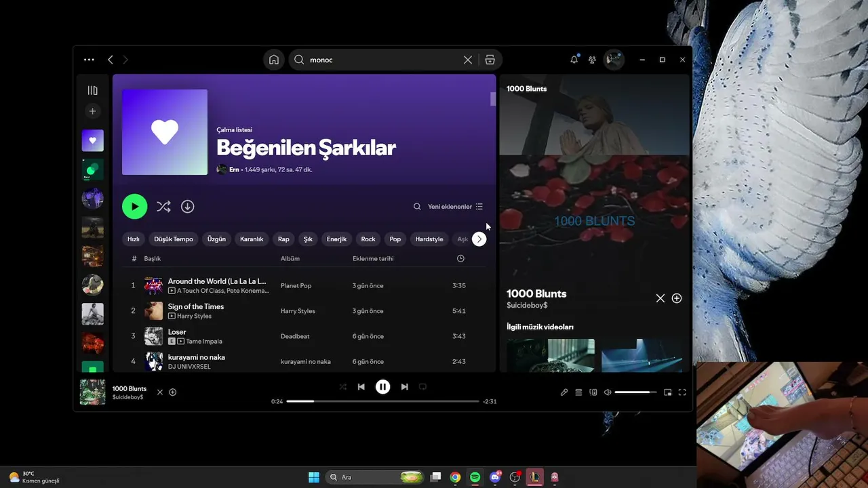Open the 'Yeni eklenenler' sort dropdown
868x488 pixels.
pyautogui.click(x=455, y=207)
